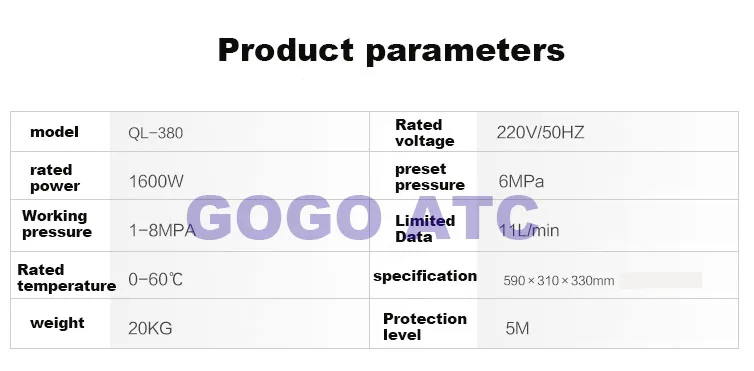This screenshot has width=754, height=371.
Task: Click the Product parameters heading
Action: pyautogui.click(x=391, y=50)
